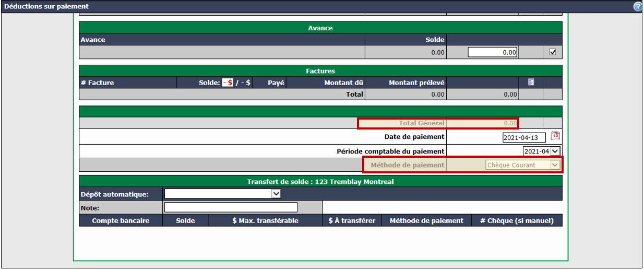Expand Période comptable du paiement dropdown
The height and width of the screenshot is (270, 644).
[542, 151]
